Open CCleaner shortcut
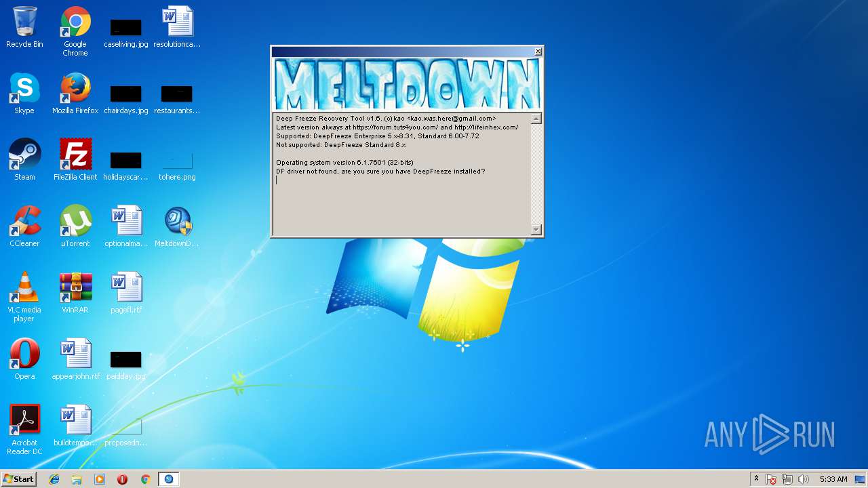The width and height of the screenshot is (868, 488). [x=24, y=226]
